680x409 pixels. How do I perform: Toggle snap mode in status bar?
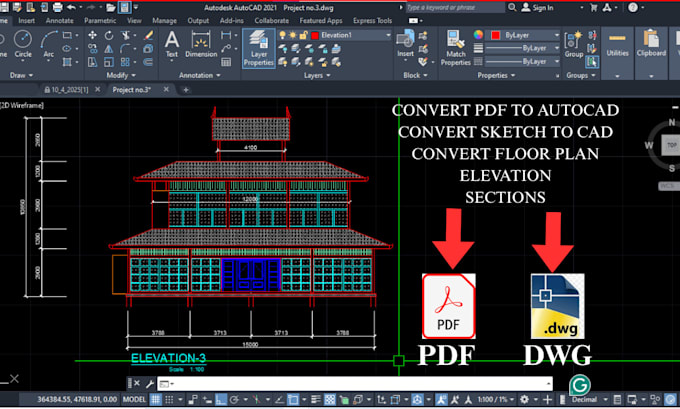pyautogui.click(x=169, y=399)
